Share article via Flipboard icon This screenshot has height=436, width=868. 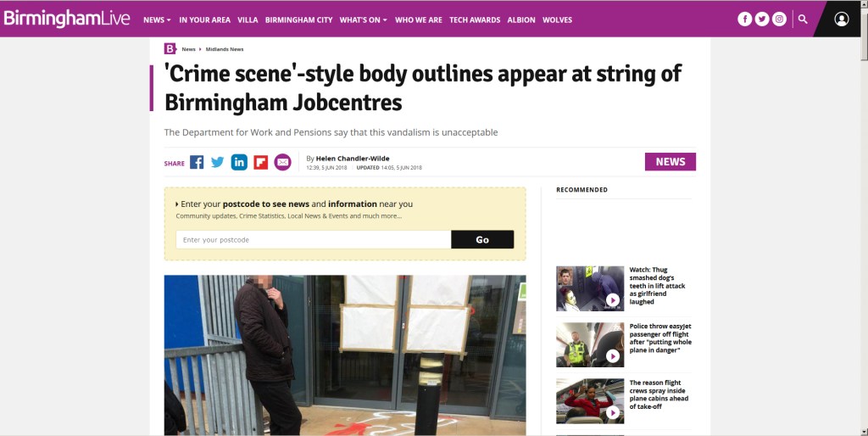[x=261, y=162]
